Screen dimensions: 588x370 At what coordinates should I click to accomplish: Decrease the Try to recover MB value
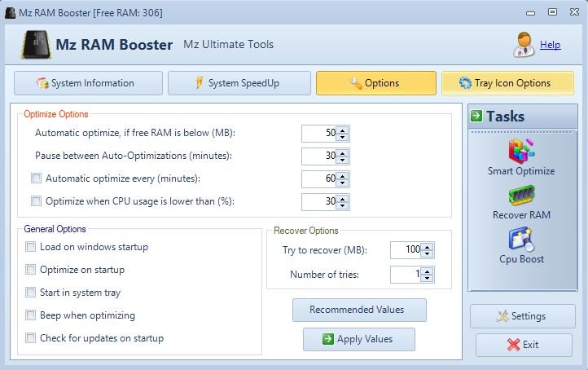point(427,254)
